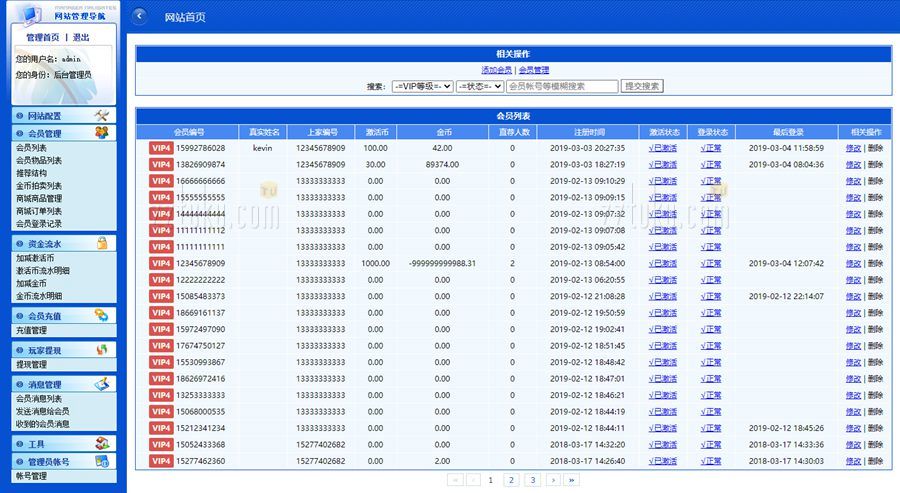Screen dimensions: 900x493
Task: Open 充值管理 in the sidebar menu
Action: pos(31,330)
